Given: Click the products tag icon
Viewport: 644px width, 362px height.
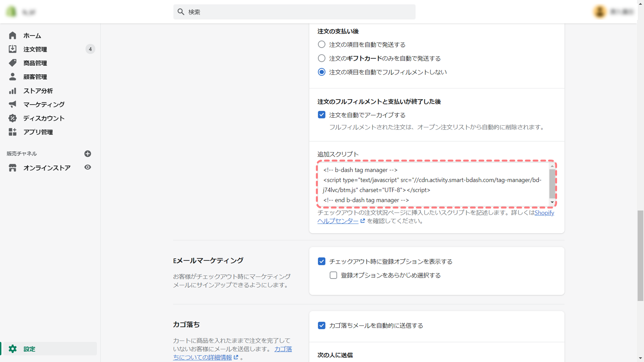Looking at the screenshot, I should (13, 63).
